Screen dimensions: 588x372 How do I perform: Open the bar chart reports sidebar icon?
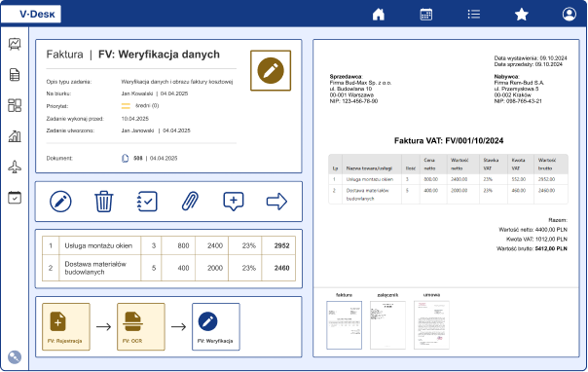(15, 136)
